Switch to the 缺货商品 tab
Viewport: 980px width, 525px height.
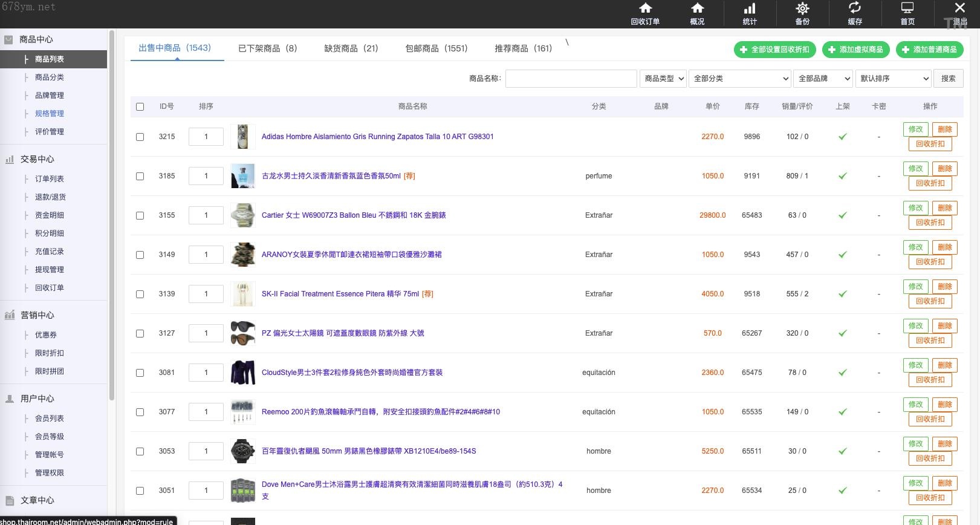(x=351, y=48)
